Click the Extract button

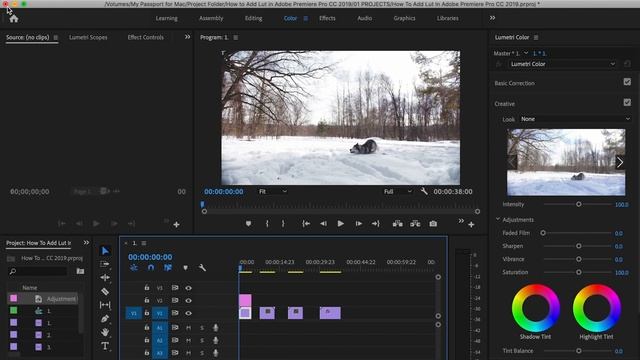pyautogui.click(x=415, y=224)
